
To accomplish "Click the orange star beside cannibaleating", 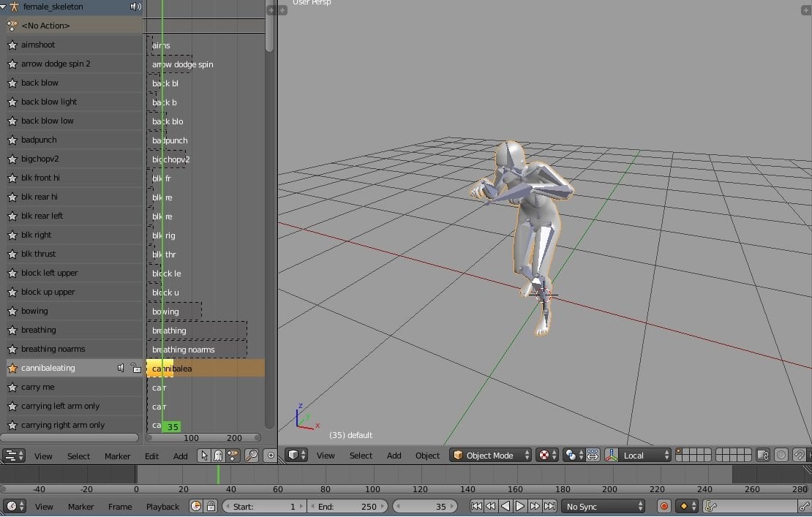I will tap(12, 369).
